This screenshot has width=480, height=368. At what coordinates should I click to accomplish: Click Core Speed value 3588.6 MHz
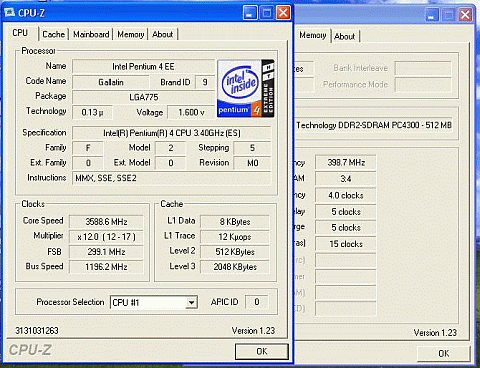(106, 222)
